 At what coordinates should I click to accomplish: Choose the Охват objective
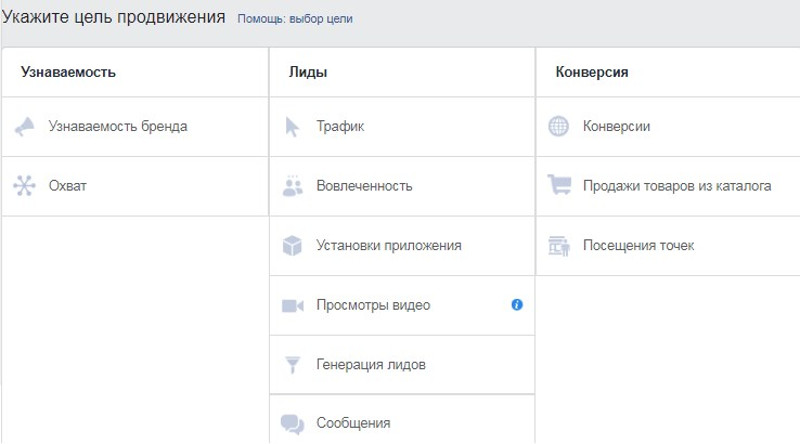point(135,186)
